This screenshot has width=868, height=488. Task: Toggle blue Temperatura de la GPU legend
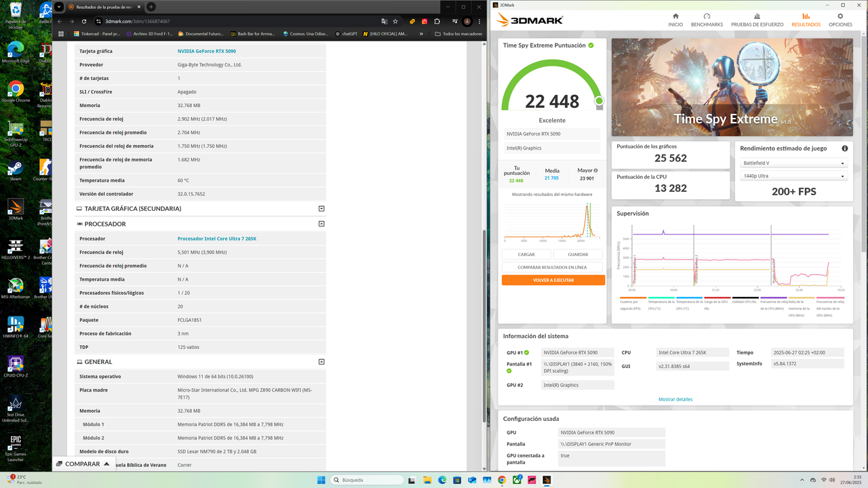689,304
